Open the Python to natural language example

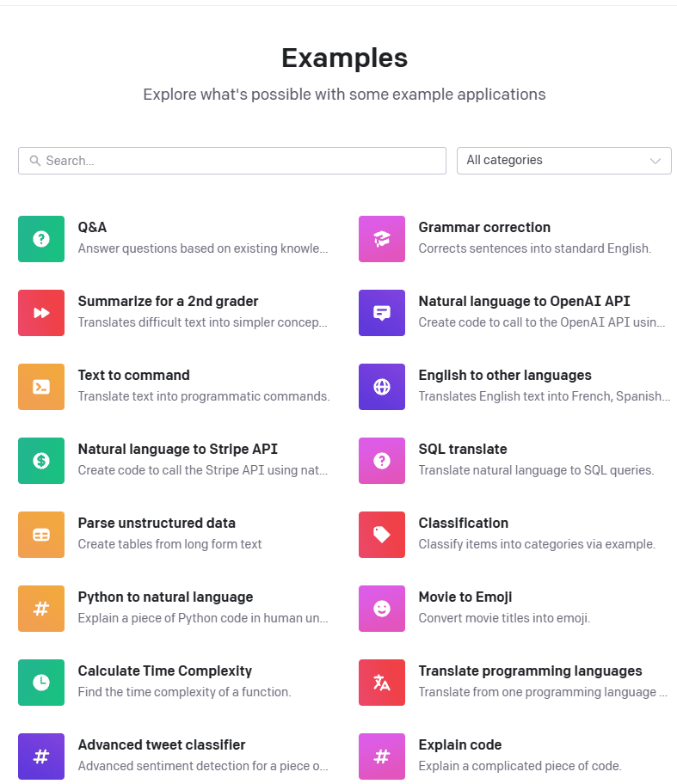(174, 609)
